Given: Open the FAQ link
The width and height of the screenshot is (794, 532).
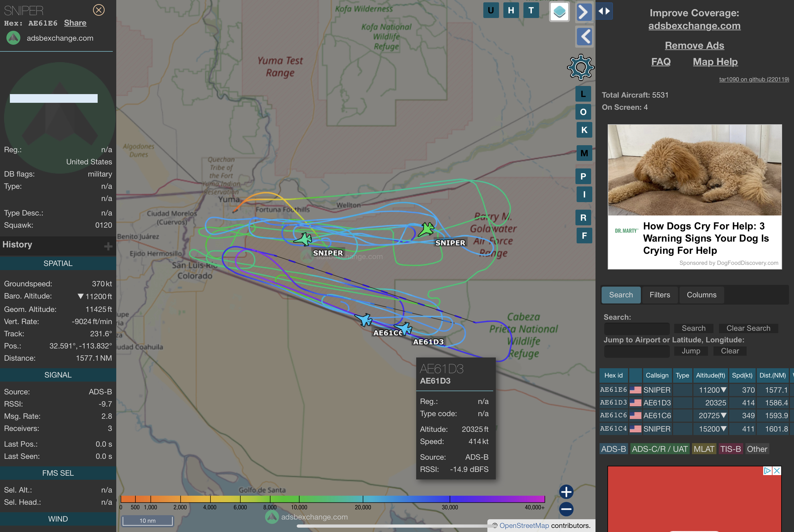Looking at the screenshot, I should [661, 62].
